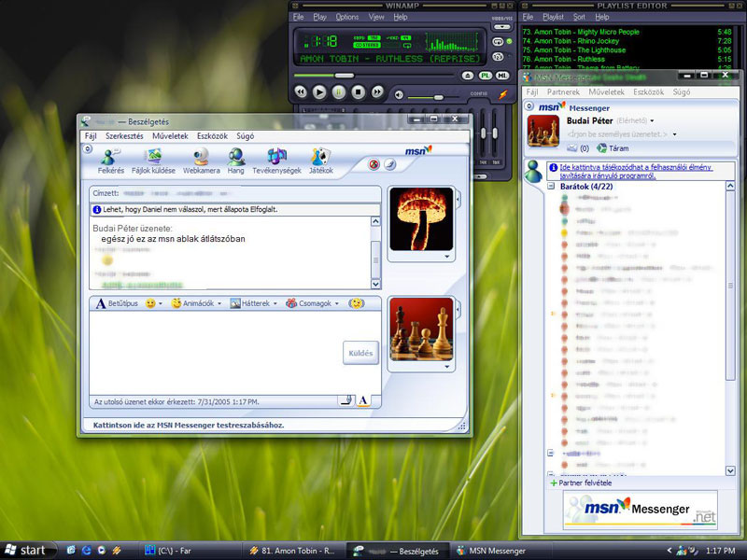Toggle the Winamp video/vis drawer button
The height and width of the screenshot is (560, 747).
(x=501, y=27)
